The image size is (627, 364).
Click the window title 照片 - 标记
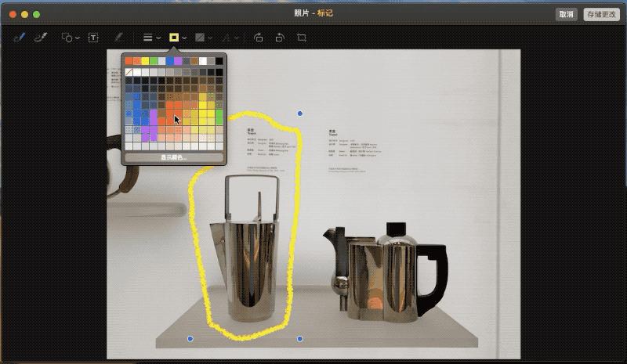point(313,13)
